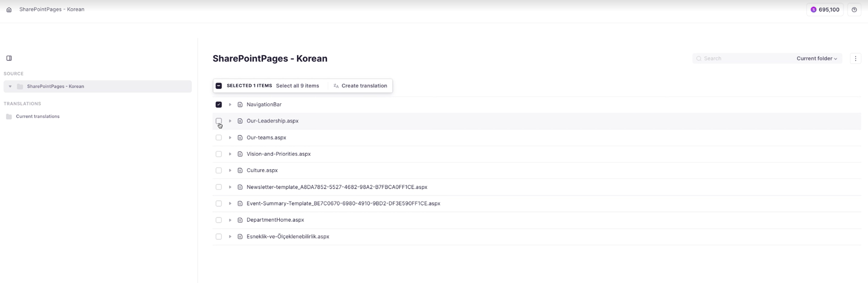The image size is (868, 283).
Task: Click the Our-Leadership.aspx file name
Action: [273, 121]
